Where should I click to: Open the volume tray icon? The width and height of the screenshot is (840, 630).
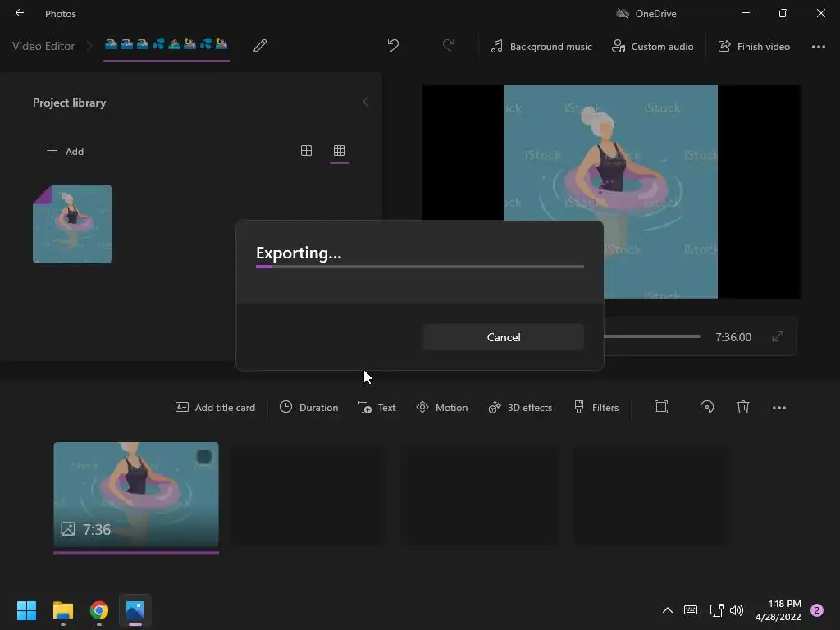[737, 610]
